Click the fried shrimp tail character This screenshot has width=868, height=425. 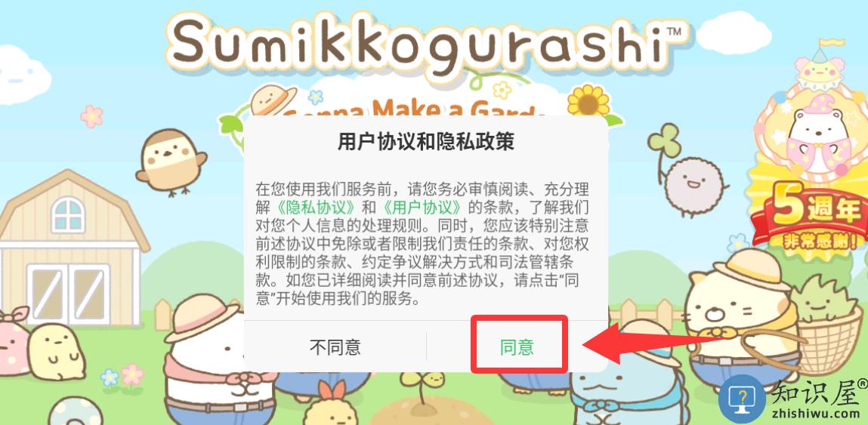(x=331, y=405)
